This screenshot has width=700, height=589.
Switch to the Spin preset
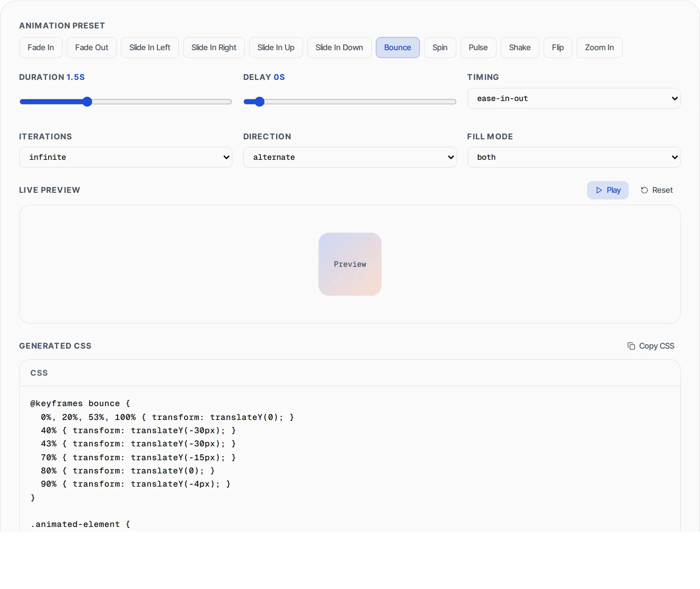440,48
